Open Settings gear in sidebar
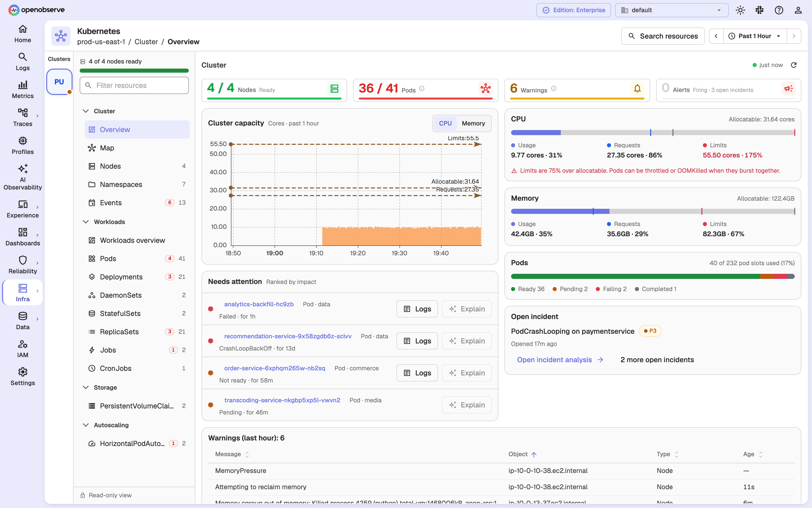This screenshot has width=812, height=508. 23,376
